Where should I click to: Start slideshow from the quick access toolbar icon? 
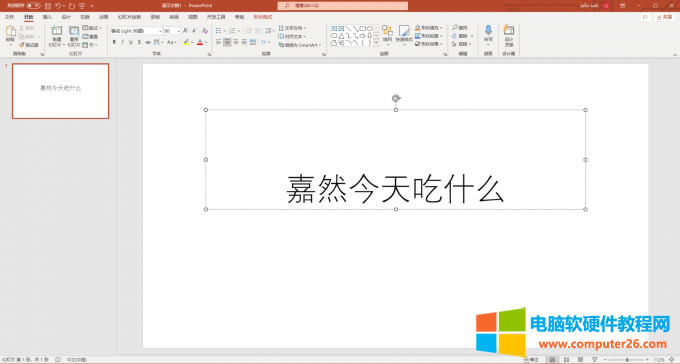pos(82,6)
